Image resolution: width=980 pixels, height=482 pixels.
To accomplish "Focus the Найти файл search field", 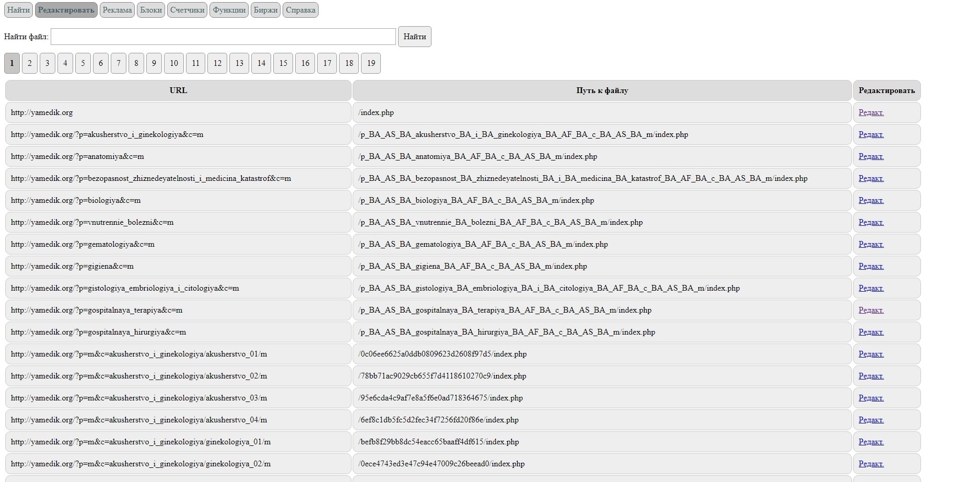I will pos(223,37).
